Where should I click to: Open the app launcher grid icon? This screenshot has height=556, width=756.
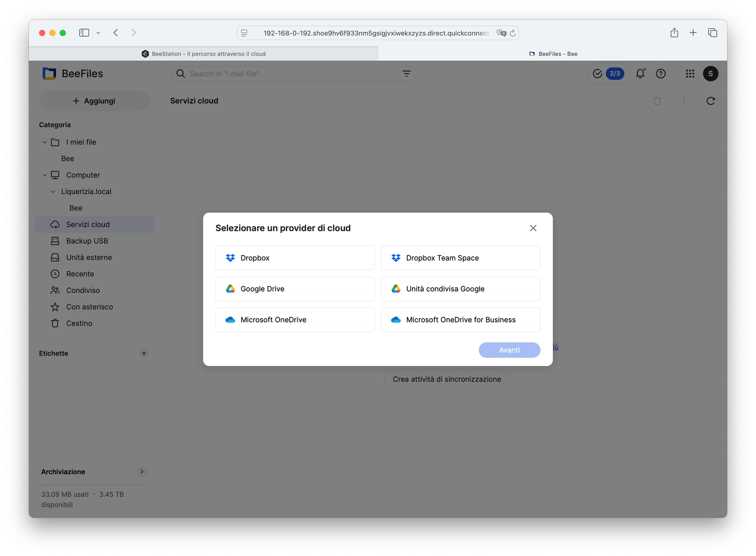(690, 74)
